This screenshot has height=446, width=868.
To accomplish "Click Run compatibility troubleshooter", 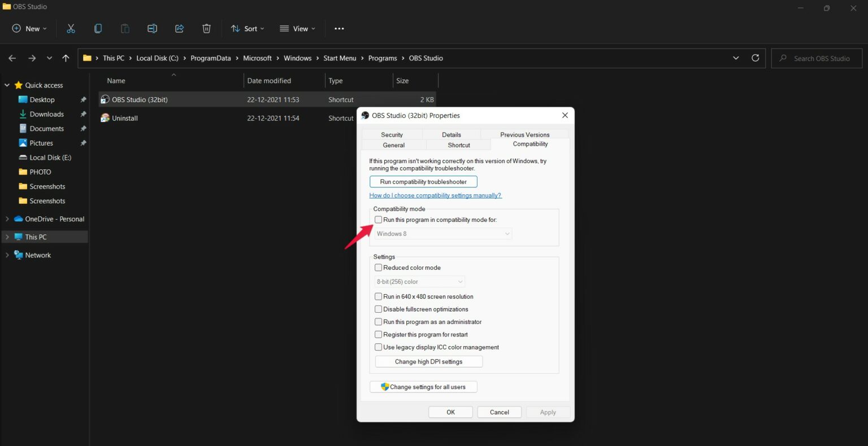I will pos(423,181).
